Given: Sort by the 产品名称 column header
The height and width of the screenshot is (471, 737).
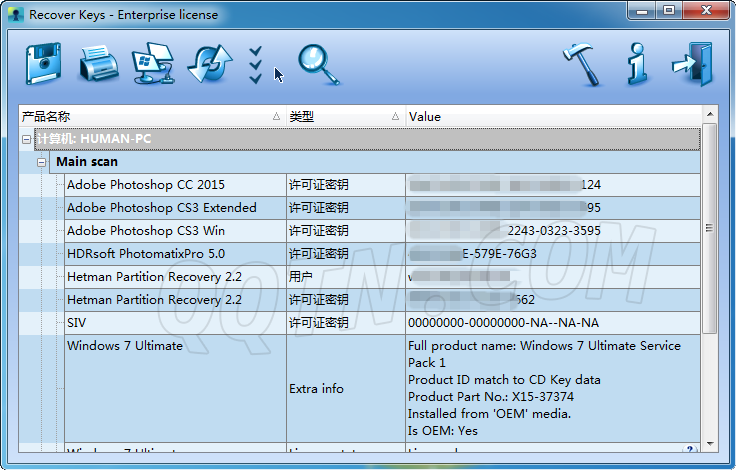Looking at the screenshot, I should [150, 117].
